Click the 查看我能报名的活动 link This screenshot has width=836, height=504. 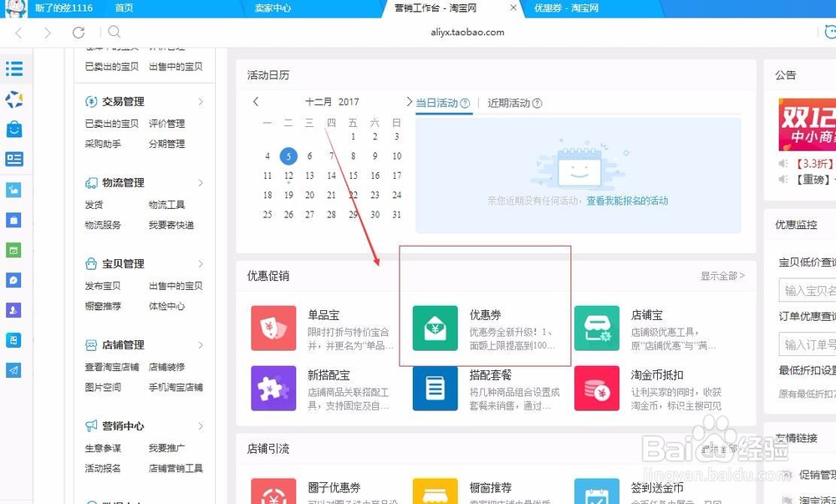[x=627, y=201]
